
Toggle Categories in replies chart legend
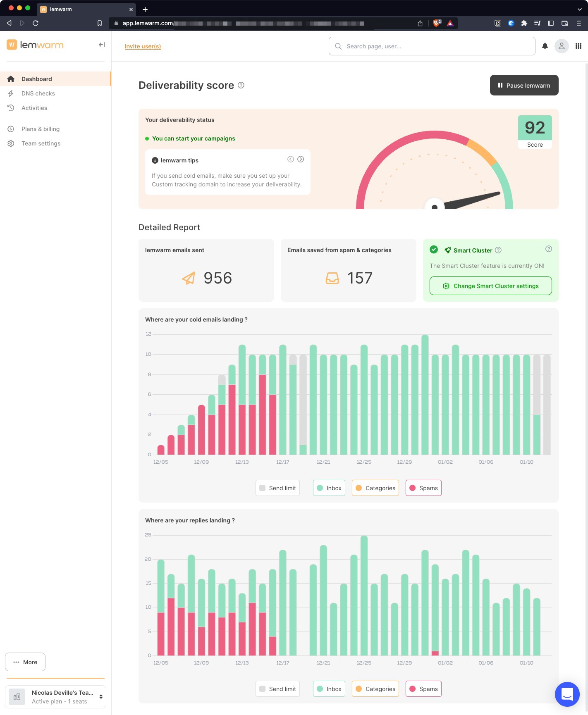[375, 689]
